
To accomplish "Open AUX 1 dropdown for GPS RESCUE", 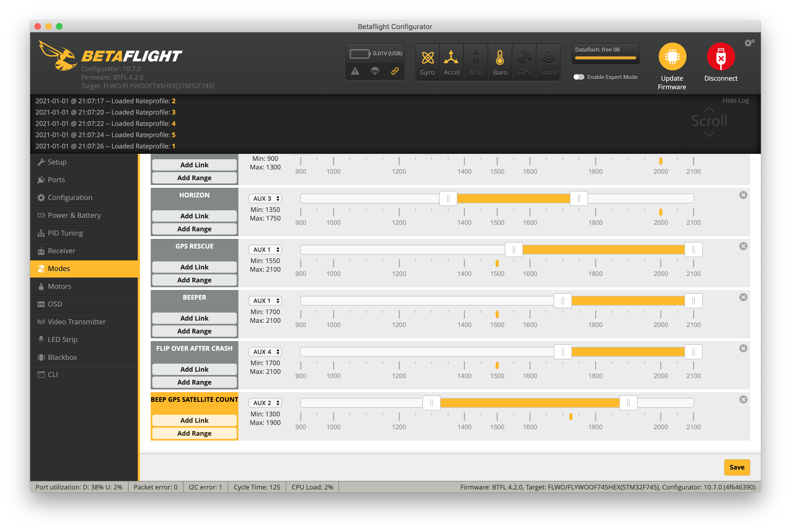I will [x=265, y=250].
